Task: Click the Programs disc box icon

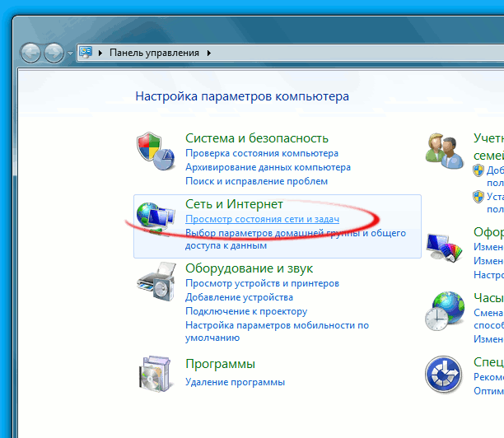Action: 155,375
